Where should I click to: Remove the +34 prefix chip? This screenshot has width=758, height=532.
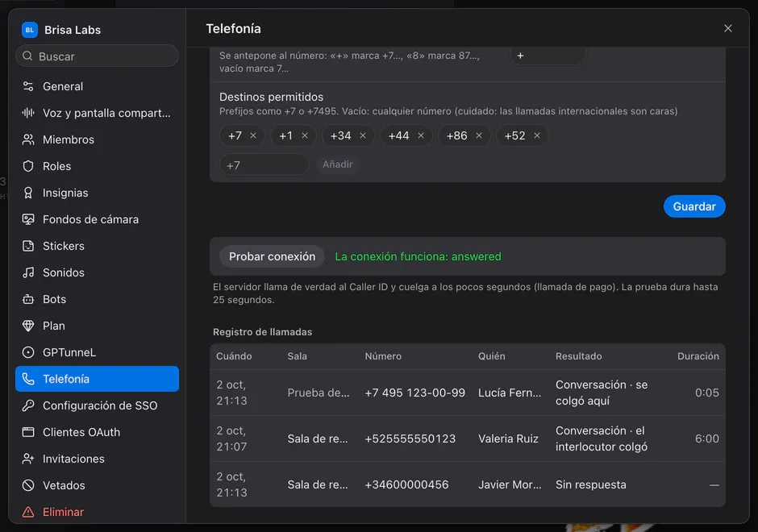click(x=363, y=135)
